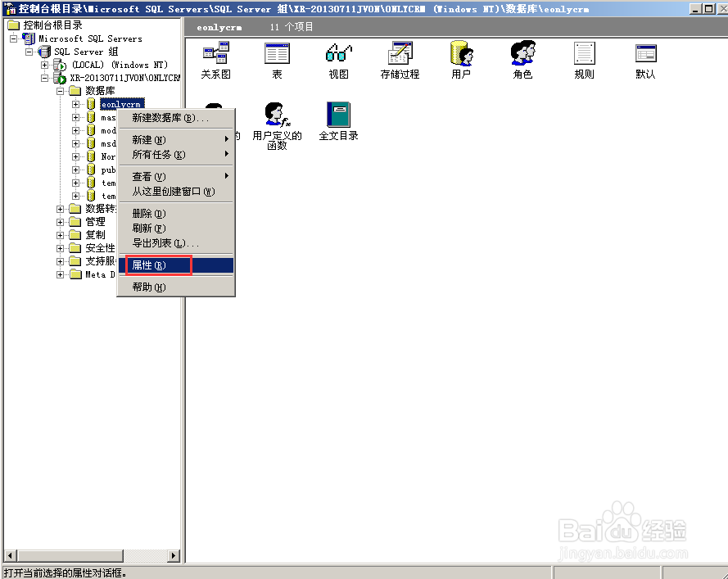Viewport: 728px width, 579px height.
Task: Open the 所有任务(K) submenu
Action: click(176, 154)
